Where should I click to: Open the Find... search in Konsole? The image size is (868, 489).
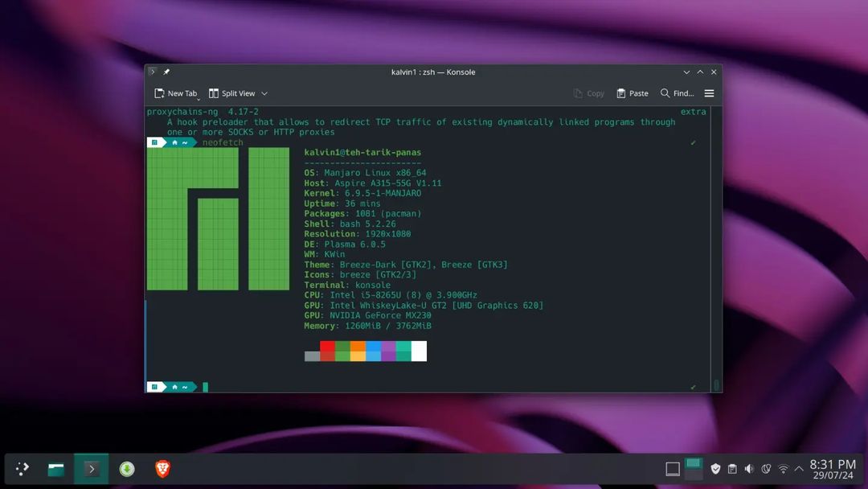point(677,93)
